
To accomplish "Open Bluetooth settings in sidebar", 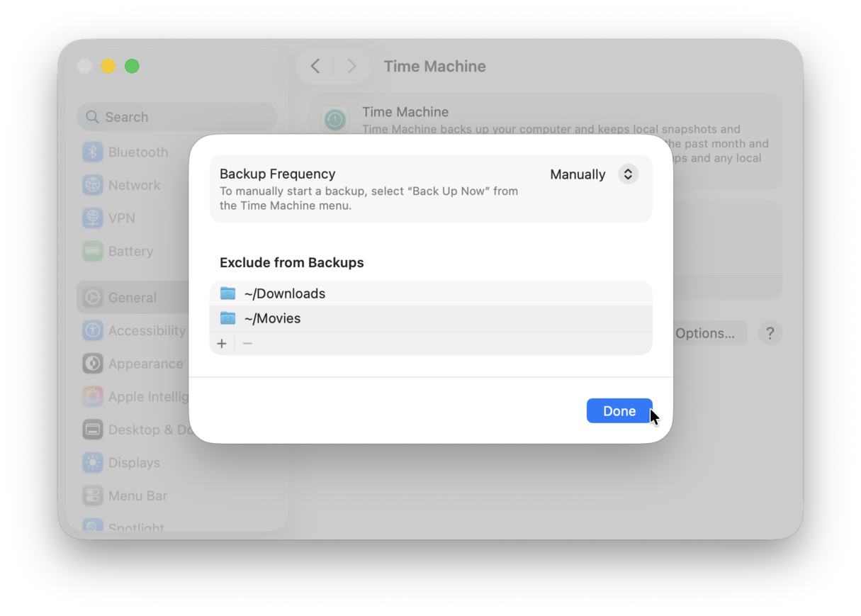I will (x=138, y=152).
